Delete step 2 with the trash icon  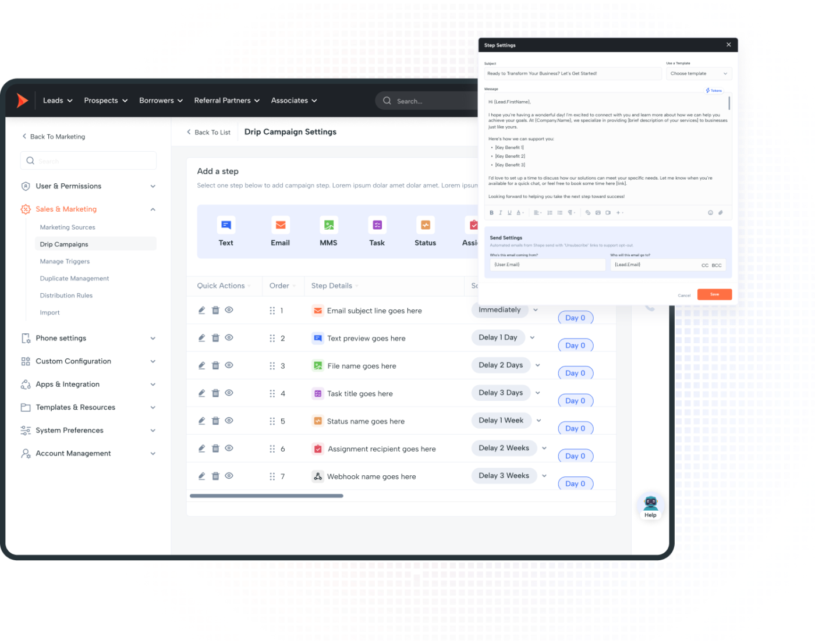(x=215, y=338)
